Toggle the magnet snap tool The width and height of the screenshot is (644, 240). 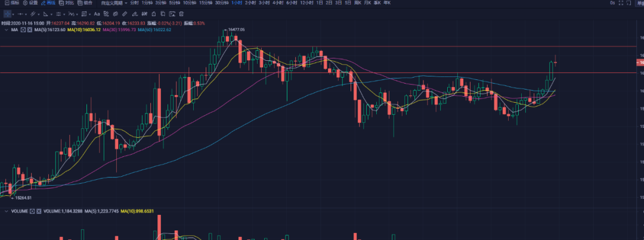(x=144, y=14)
